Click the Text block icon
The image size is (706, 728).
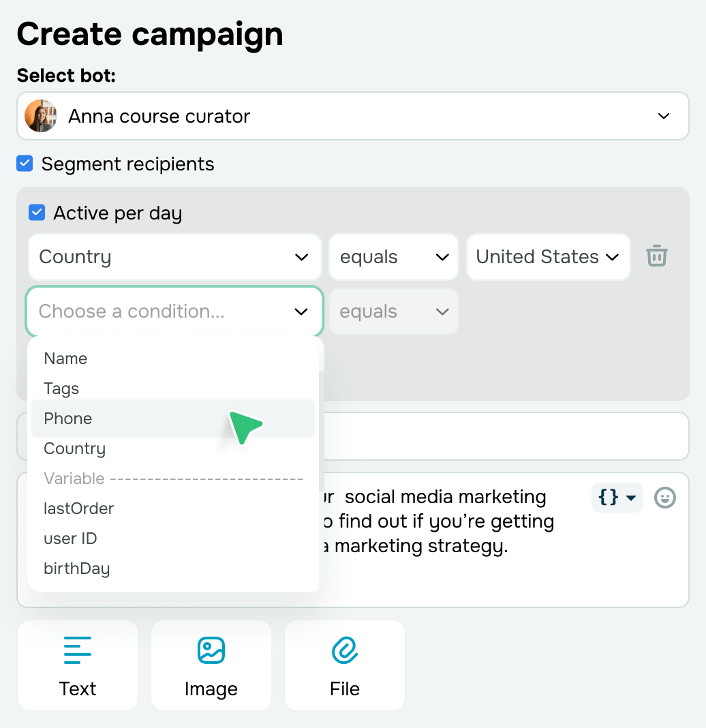pos(78,650)
